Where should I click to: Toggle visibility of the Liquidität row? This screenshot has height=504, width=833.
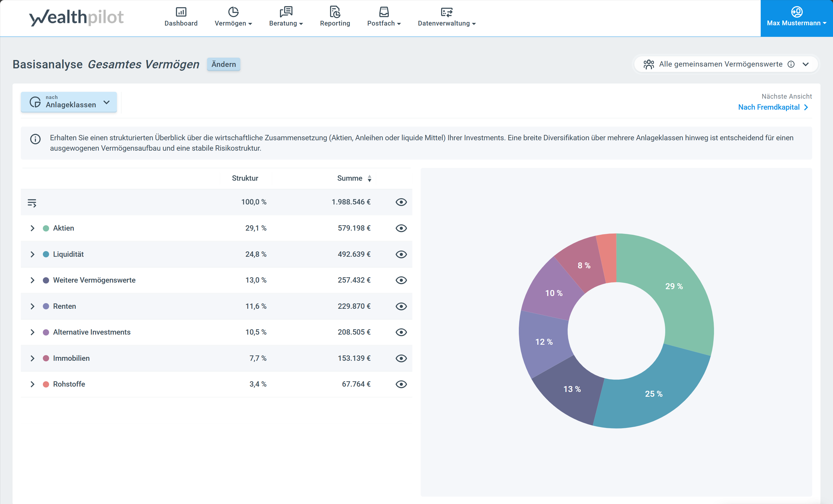click(x=401, y=254)
